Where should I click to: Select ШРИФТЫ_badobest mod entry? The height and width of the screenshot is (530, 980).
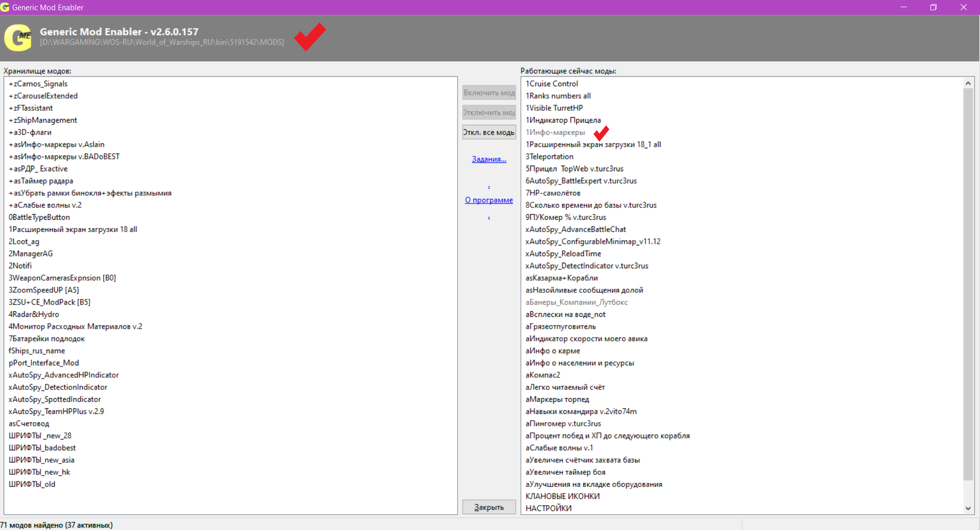(42, 448)
